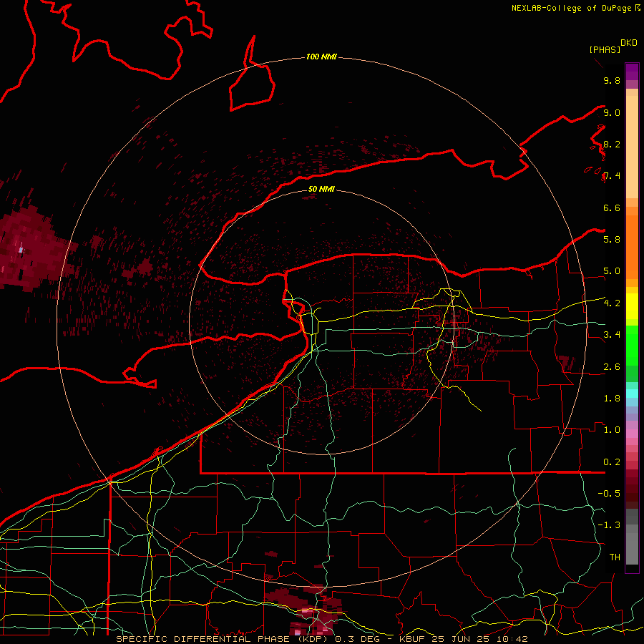Click the [PHAS] units label
The width and height of the screenshot is (644, 644).
pos(605,49)
